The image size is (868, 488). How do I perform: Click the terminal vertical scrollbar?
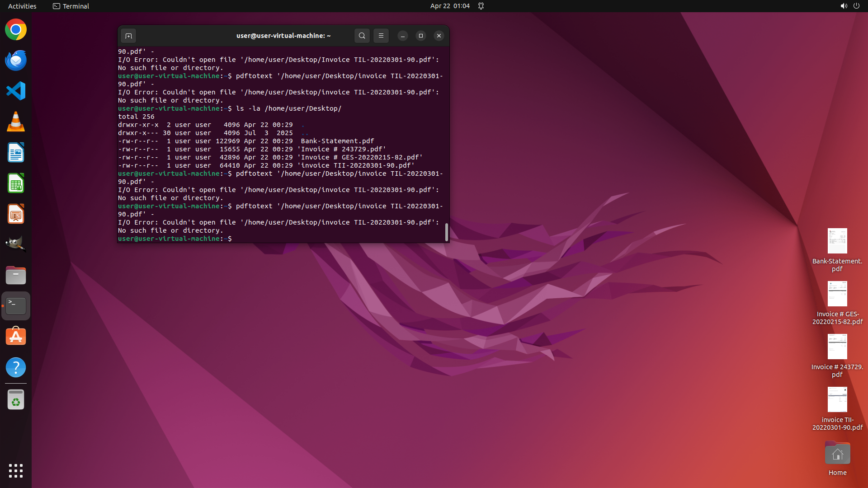(447, 232)
